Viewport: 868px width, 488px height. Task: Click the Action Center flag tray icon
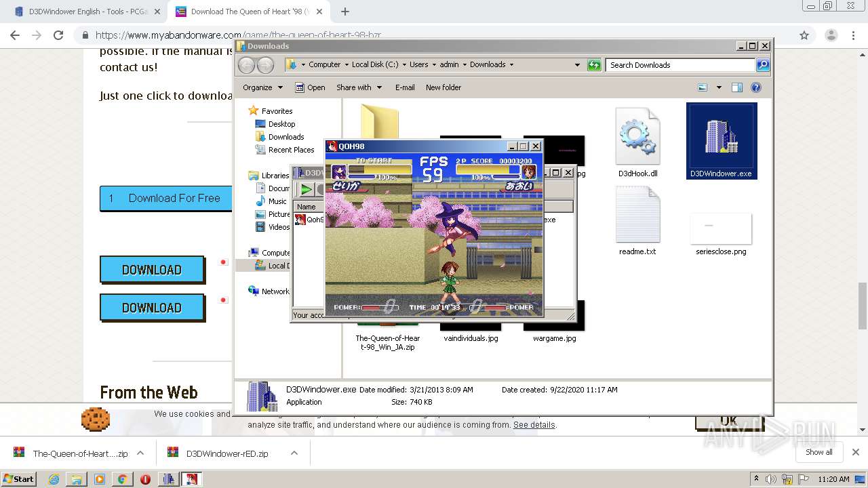tap(804, 479)
